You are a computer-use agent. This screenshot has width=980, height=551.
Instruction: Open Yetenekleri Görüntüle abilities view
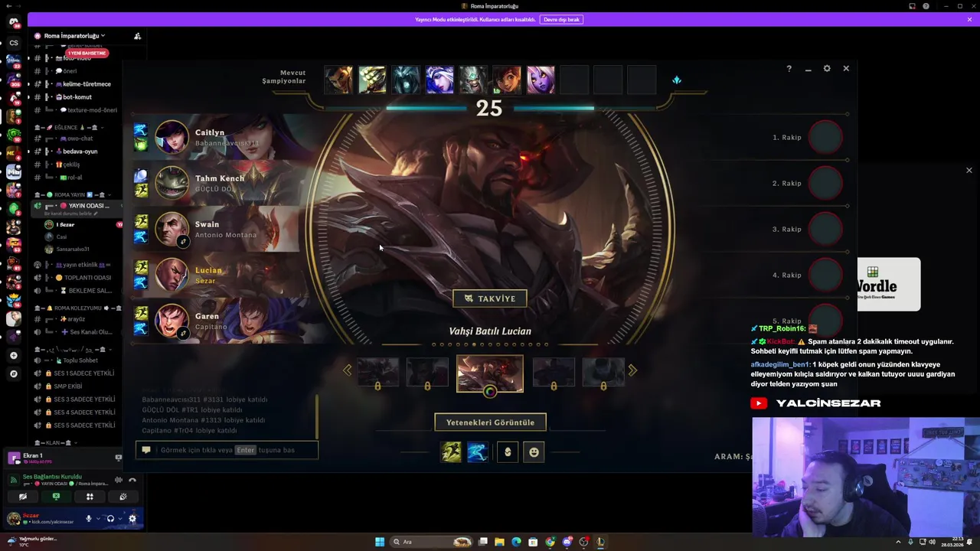point(490,422)
